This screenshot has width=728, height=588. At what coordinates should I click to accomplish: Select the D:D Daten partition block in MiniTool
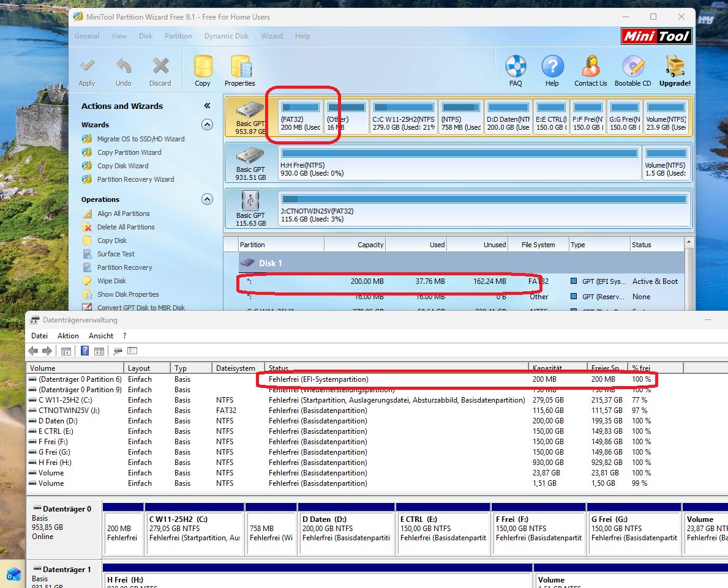[508, 117]
